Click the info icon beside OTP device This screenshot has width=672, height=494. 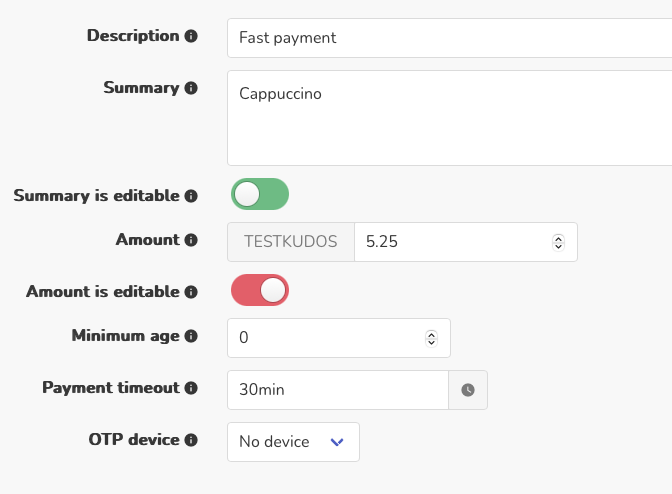coord(191,440)
